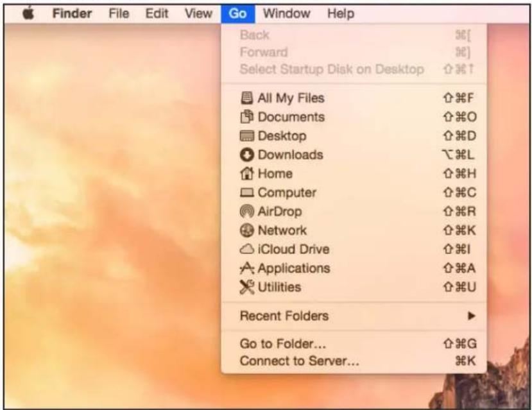Select the AirDrop label

pos(280,212)
